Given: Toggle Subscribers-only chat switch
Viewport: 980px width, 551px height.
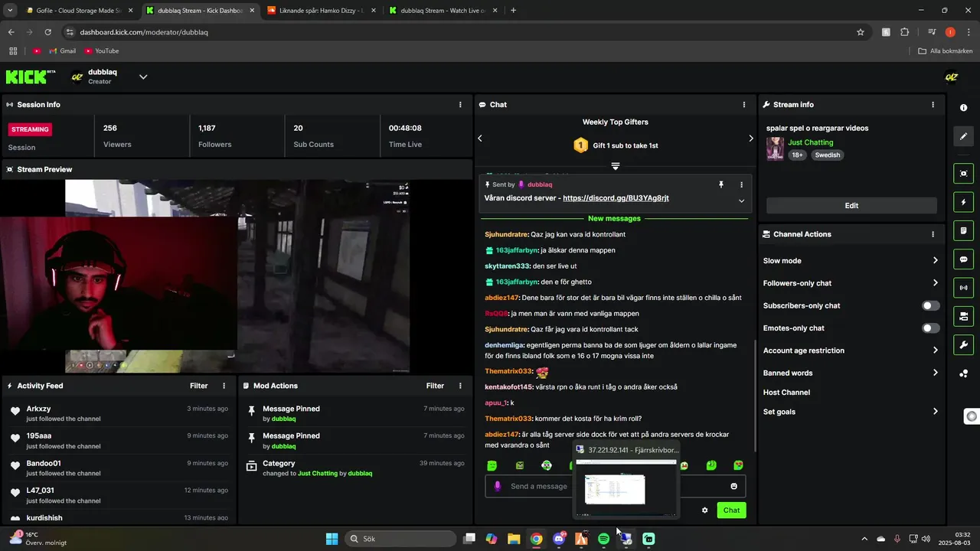Looking at the screenshot, I should point(930,305).
